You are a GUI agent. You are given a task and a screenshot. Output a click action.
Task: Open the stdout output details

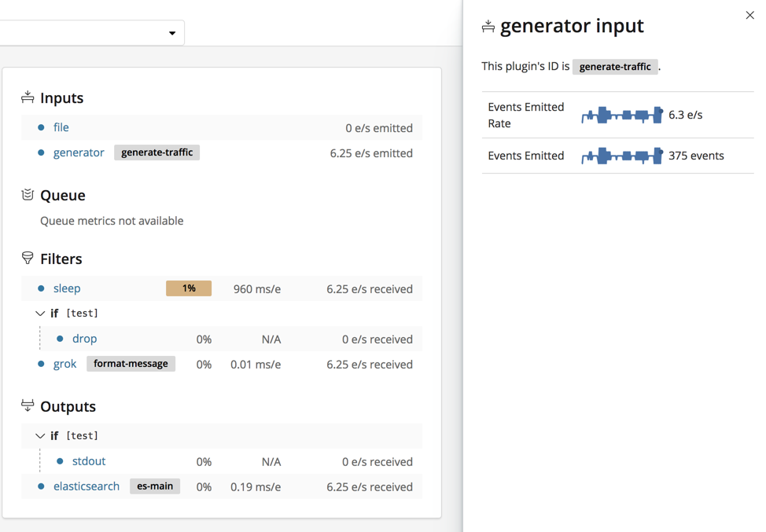coord(88,460)
